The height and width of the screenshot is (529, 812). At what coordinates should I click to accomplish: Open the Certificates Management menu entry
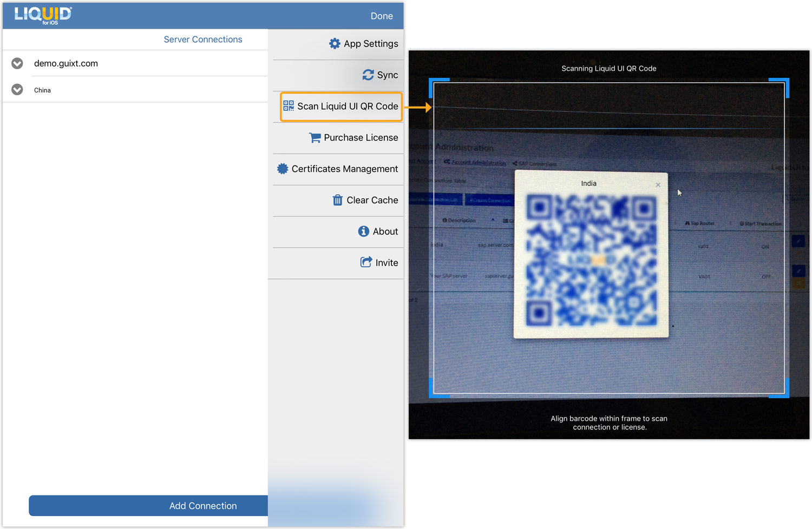(344, 169)
